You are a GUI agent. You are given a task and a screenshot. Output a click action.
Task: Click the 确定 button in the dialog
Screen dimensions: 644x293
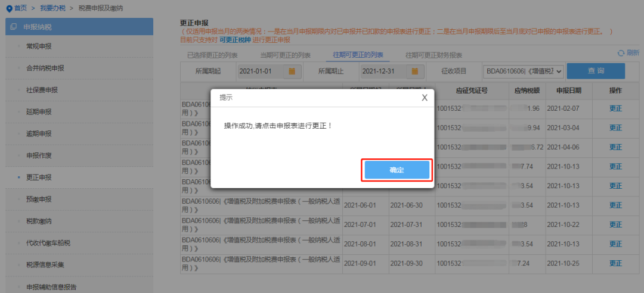coord(397,170)
